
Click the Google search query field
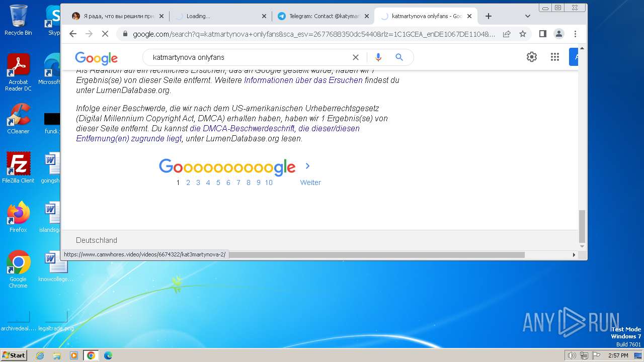249,57
